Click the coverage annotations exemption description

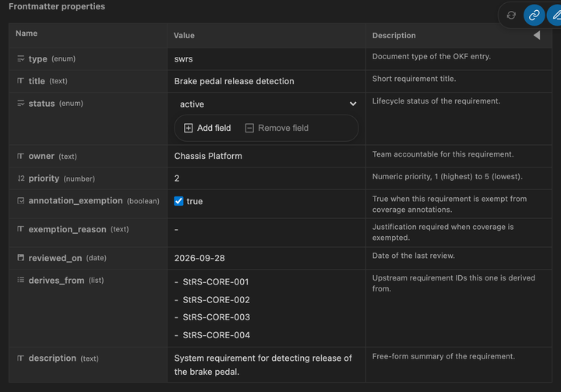pyautogui.click(x=450, y=204)
